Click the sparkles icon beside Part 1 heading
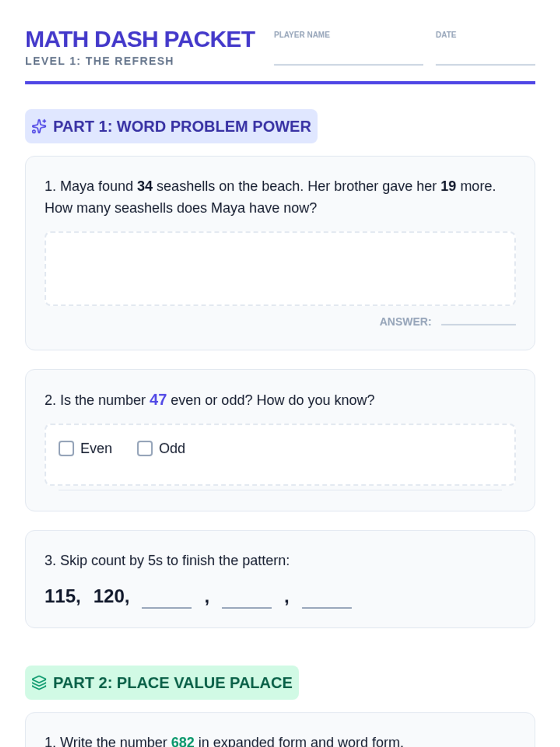 [39, 127]
